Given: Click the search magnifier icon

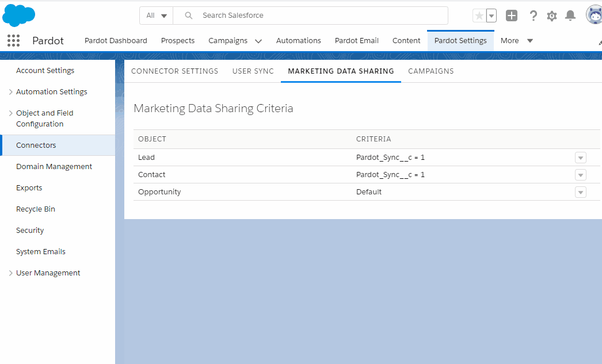Looking at the screenshot, I should tap(189, 16).
